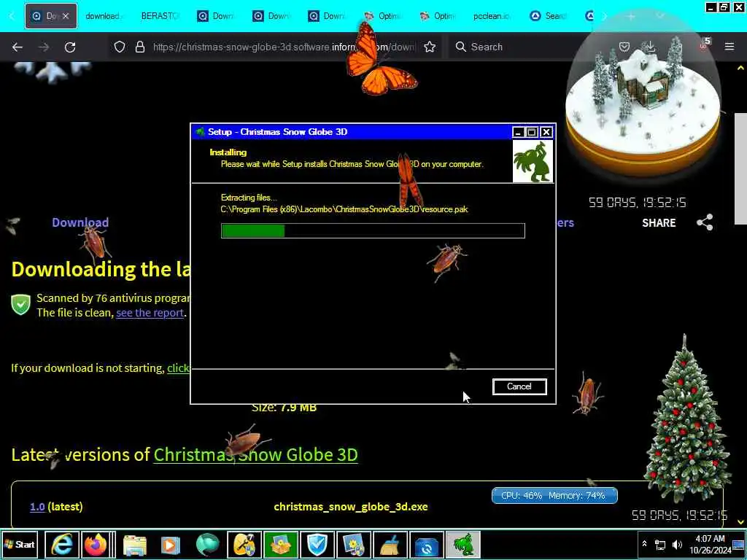The image size is (747, 560).
Task: Click the site security padlock icon
Action: (x=139, y=47)
